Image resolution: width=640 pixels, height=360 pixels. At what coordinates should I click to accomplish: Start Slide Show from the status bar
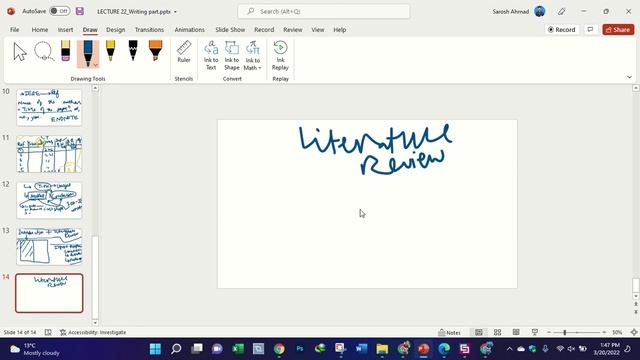click(x=535, y=332)
